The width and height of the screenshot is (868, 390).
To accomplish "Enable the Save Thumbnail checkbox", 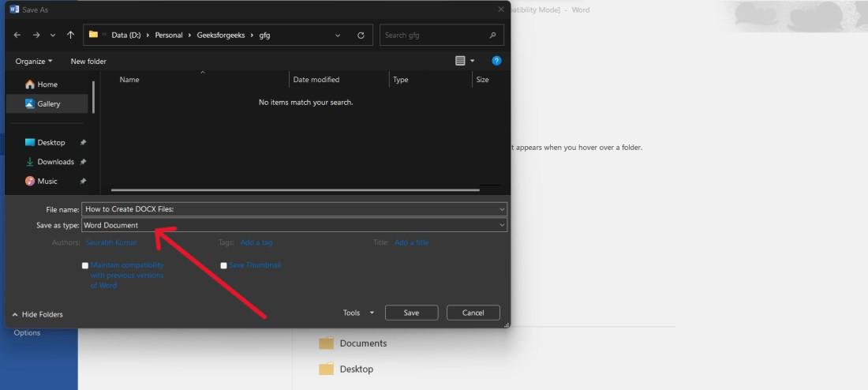I will tap(223, 266).
